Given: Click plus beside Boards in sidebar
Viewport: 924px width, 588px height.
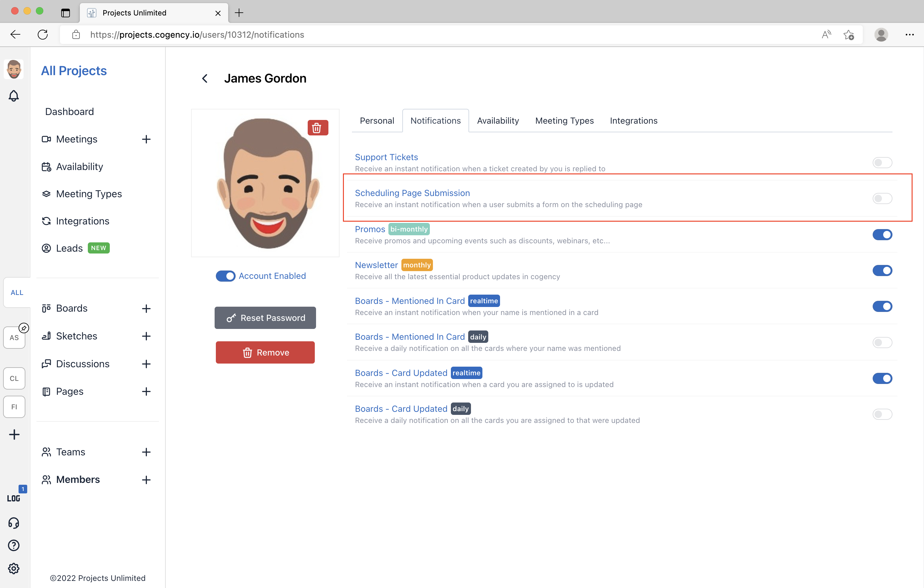Looking at the screenshot, I should [x=146, y=309].
